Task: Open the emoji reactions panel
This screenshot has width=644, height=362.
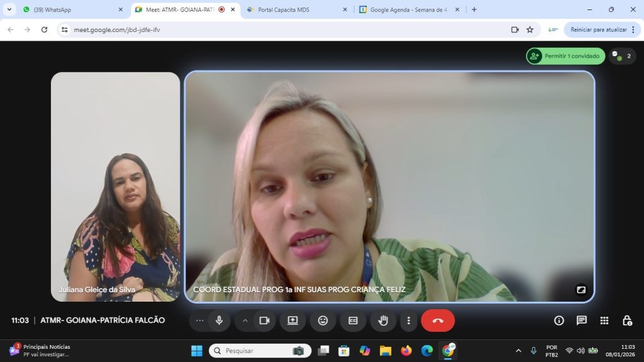Action: coord(323,321)
